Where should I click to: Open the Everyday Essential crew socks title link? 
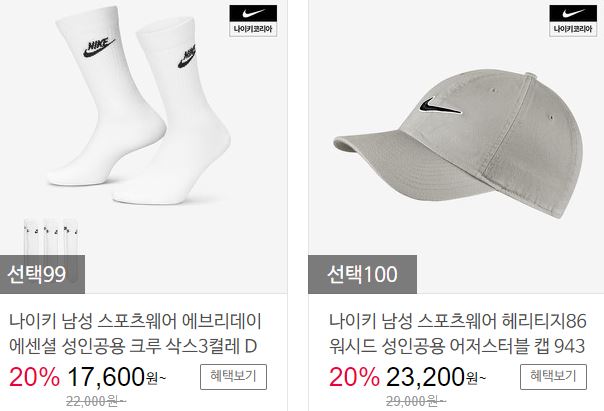135,333
